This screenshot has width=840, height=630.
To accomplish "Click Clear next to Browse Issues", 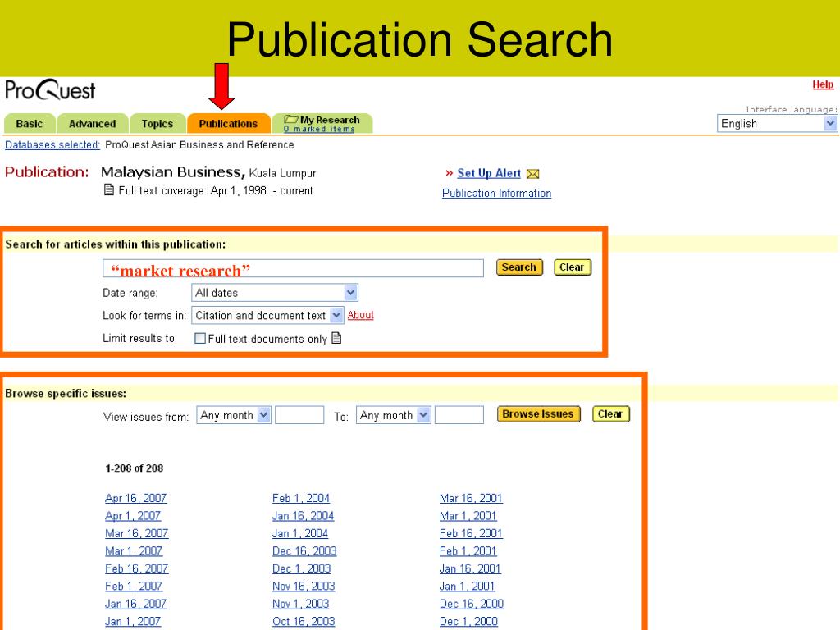I will click(x=610, y=414).
